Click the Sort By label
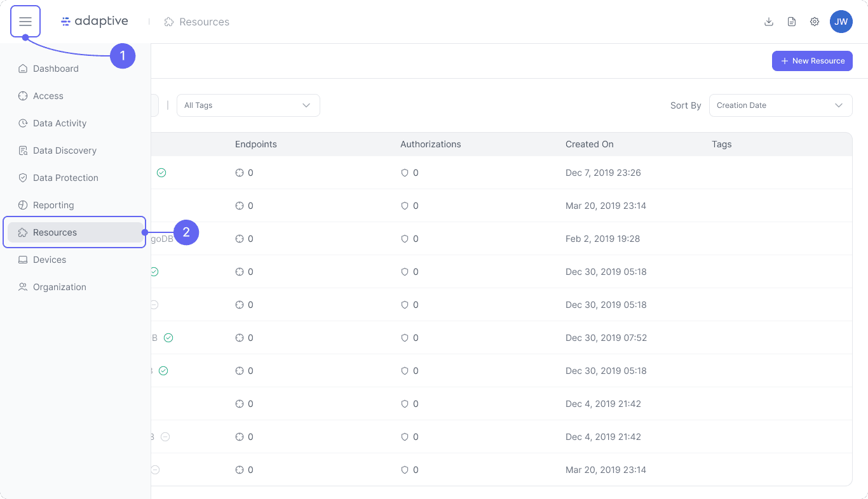Viewport: 868px width, 499px height. (686, 105)
